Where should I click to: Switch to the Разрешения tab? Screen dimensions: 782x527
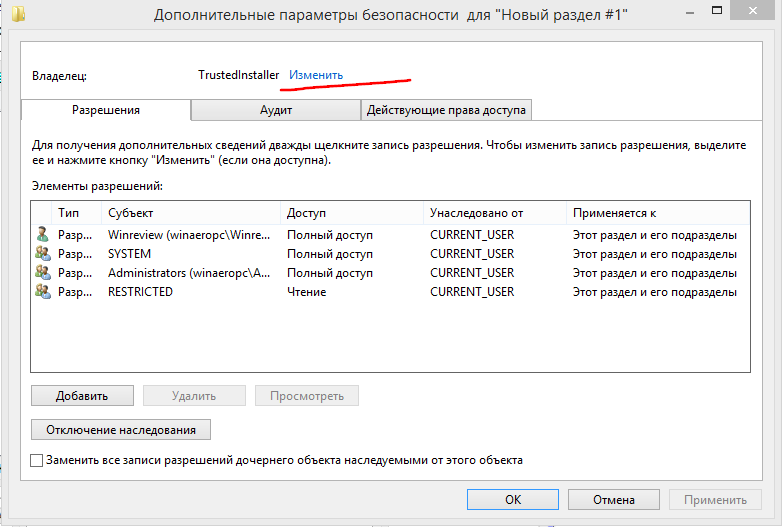coord(106,110)
